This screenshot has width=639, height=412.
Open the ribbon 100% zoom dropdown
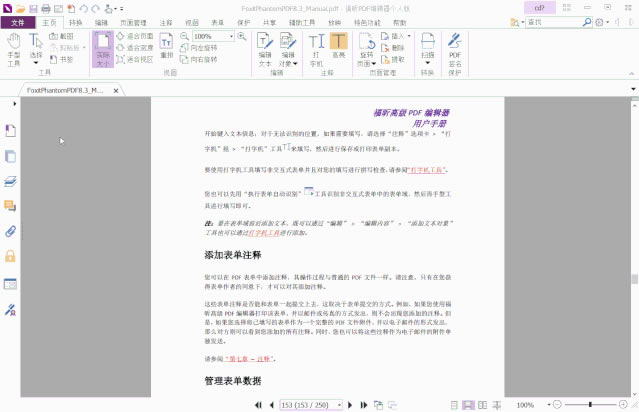pos(231,36)
